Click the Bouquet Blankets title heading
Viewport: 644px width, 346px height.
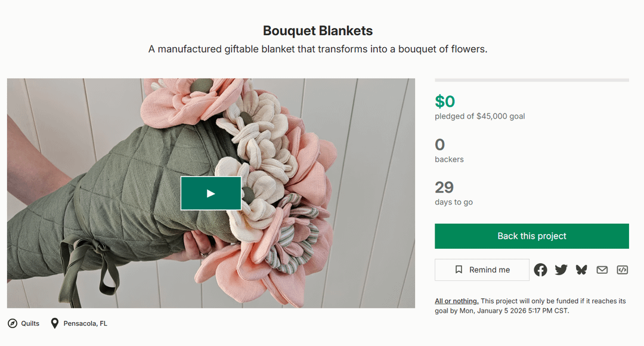318,30
